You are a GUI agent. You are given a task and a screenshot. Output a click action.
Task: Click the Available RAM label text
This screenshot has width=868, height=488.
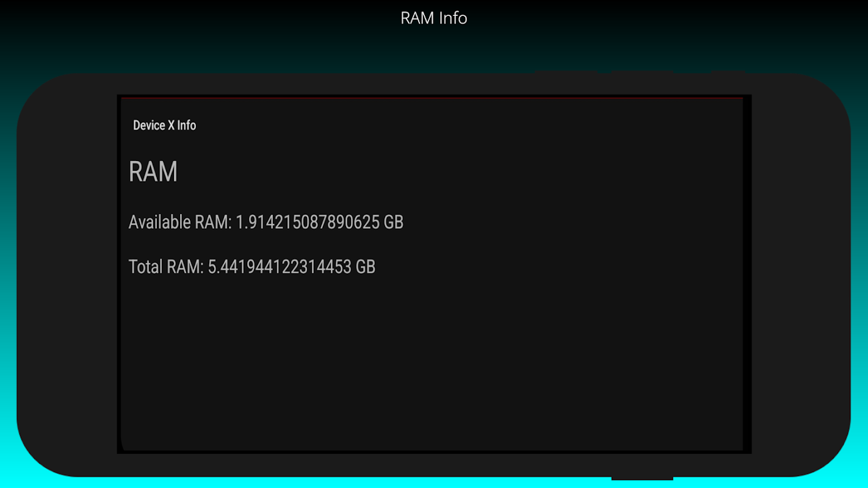pos(180,222)
